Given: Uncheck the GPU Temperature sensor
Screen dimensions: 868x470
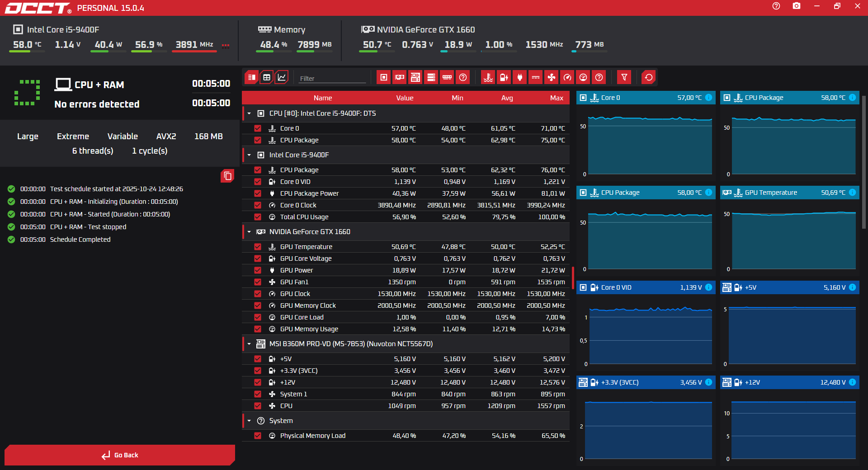Looking at the screenshot, I should tap(258, 247).
